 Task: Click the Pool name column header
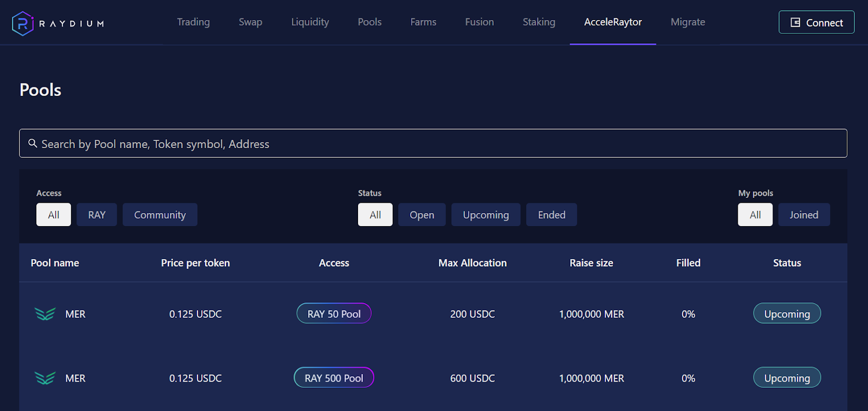coord(55,263)
